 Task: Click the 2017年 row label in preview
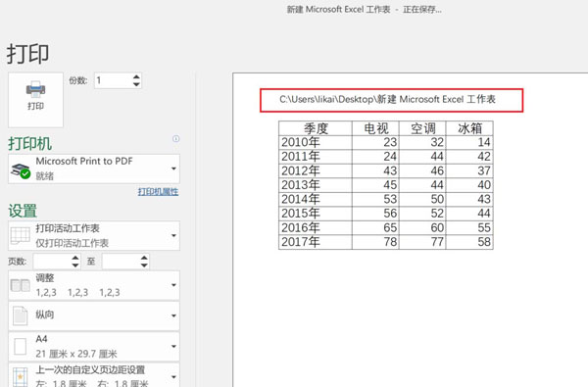click(301, 242)
